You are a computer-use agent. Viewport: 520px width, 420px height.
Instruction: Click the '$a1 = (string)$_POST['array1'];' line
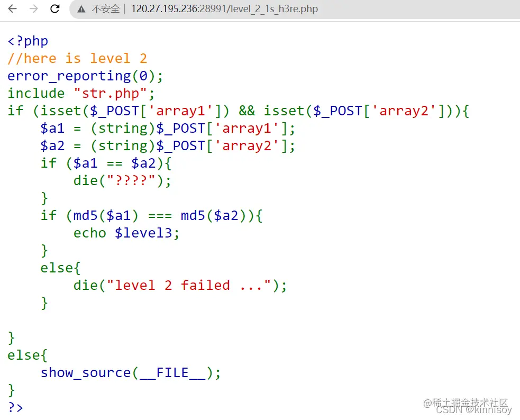pos(168,129)
